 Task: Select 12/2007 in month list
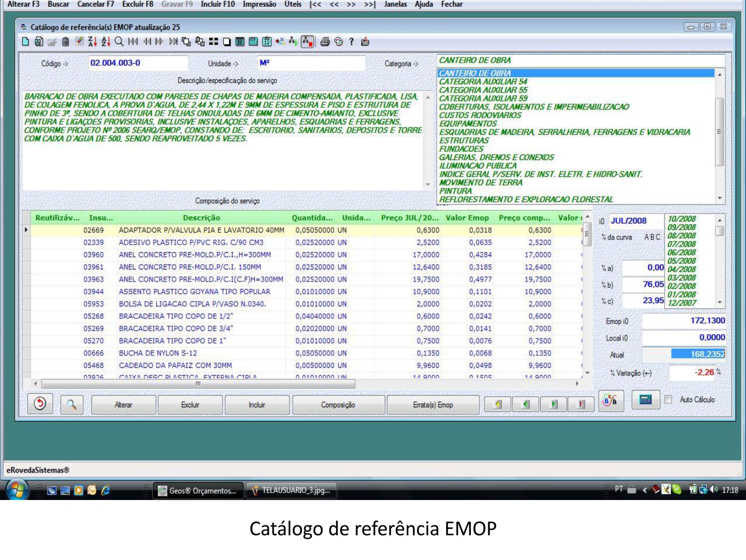(x=682, y=303)
